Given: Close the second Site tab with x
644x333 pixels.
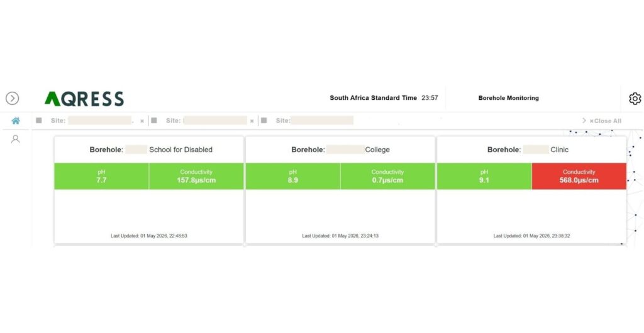Looking at the screenshot, I should [x=252, y=121].
